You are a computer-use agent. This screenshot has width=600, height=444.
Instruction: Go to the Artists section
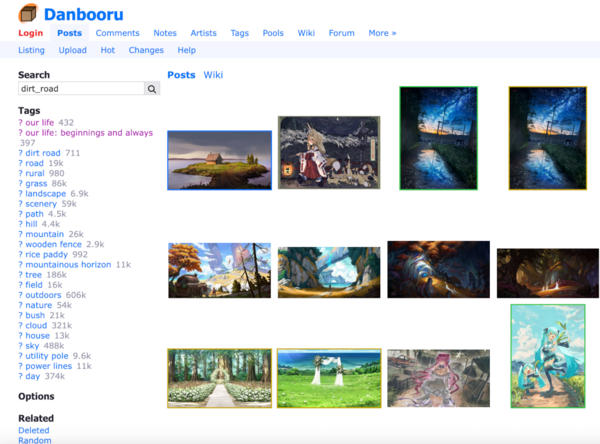tap(203, 33)
